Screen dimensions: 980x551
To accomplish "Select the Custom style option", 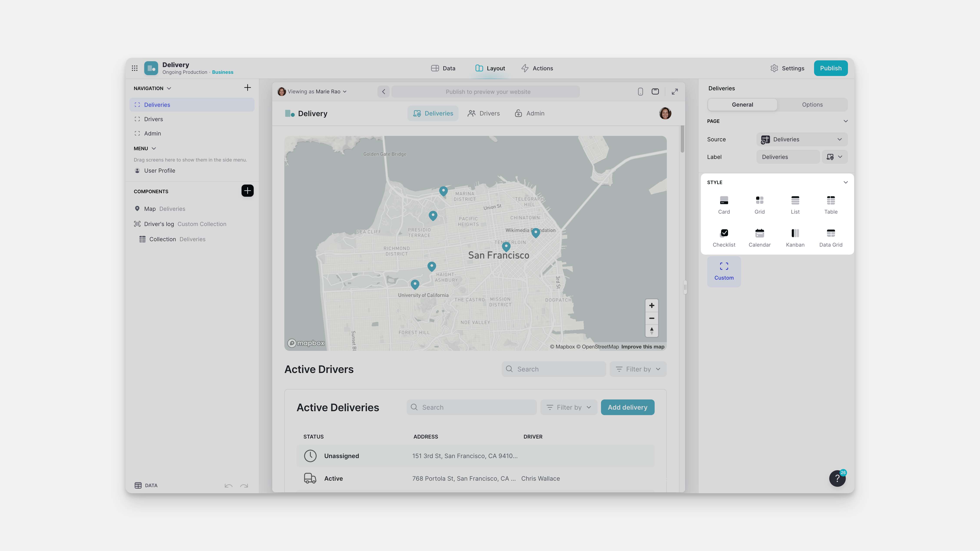I will [724, 271].
